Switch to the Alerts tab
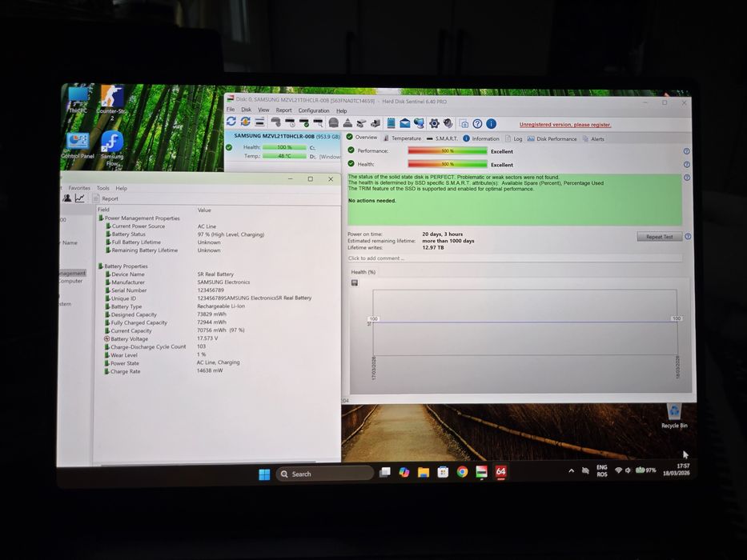The width and height of the screenshot is (747, 560). point(593,139)
